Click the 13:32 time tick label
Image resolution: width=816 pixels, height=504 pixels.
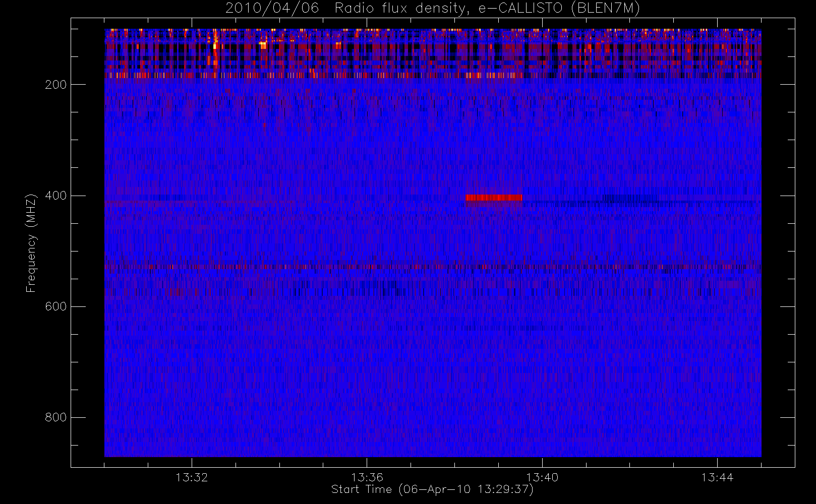(x=192, y=477)
